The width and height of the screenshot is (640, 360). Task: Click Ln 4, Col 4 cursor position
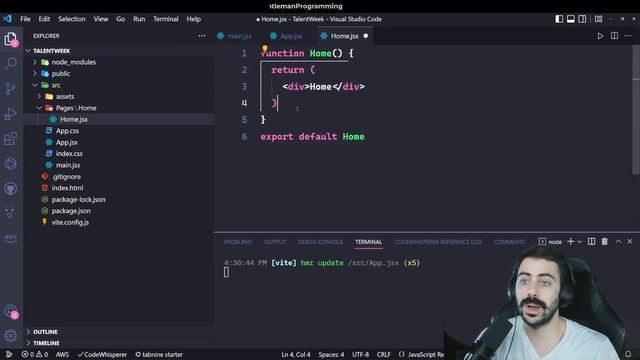pyautogui.click(x=296, y=354)
